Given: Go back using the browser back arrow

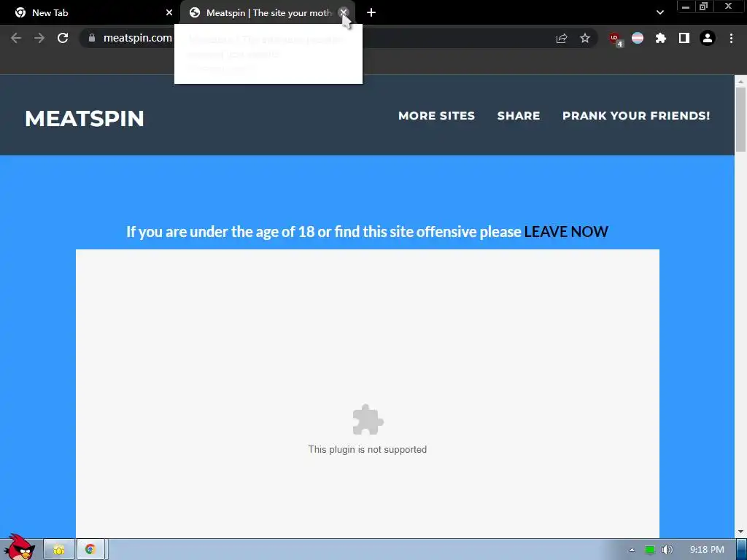Looking at the screenshot, I should (x=16, y=38).
